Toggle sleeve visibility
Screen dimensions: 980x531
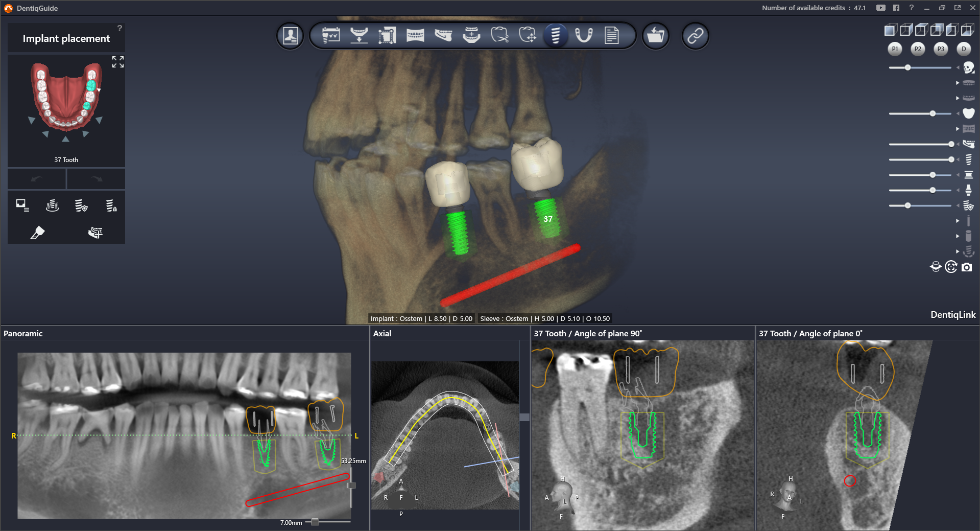(x=968, y=175)
